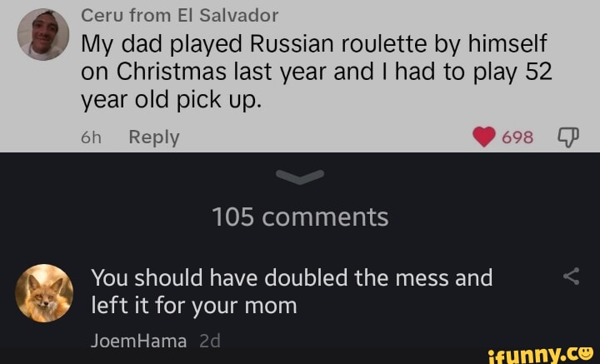
Task: Click the share icon beside JoemHama's comment
Action: tap(572, 277)
